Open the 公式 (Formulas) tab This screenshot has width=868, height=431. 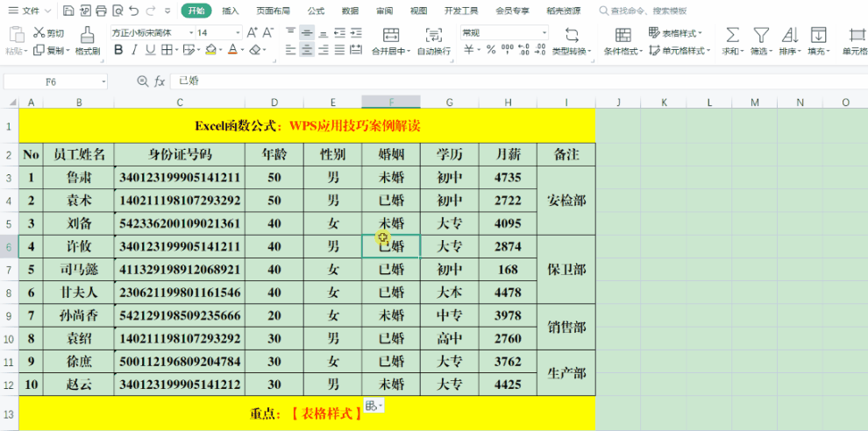[x=316, y=11]
